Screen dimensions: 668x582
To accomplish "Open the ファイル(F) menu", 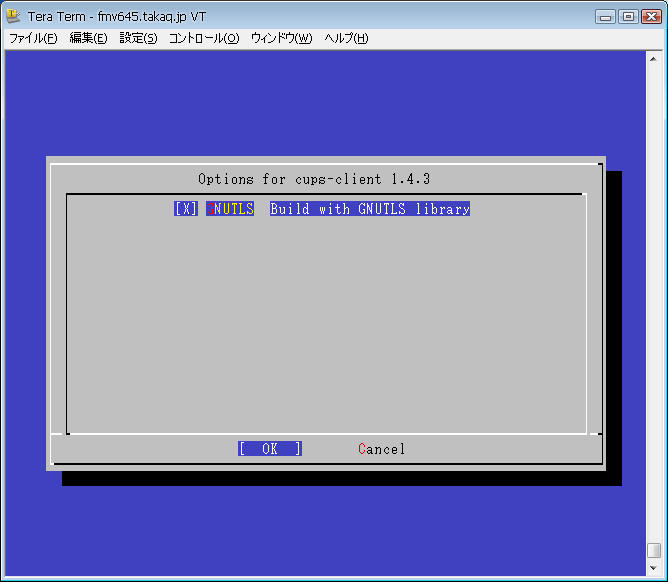I will (x=33, y=38).
